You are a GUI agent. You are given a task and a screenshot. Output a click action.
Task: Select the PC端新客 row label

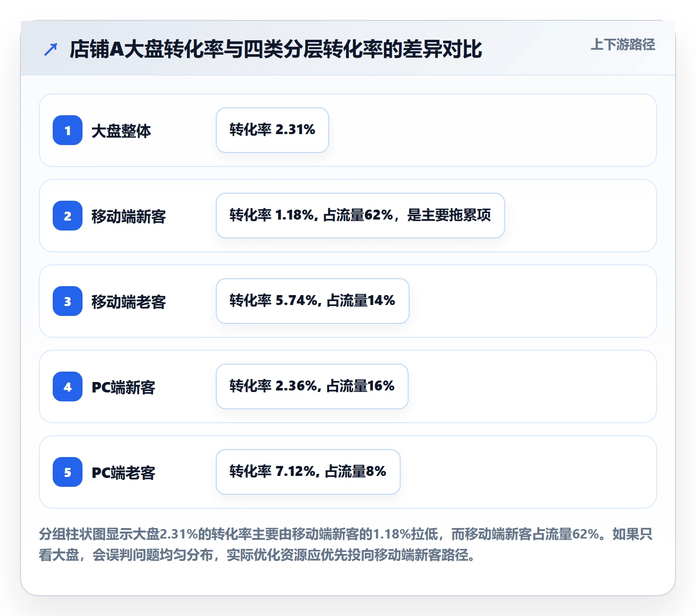tap(123, 387)
